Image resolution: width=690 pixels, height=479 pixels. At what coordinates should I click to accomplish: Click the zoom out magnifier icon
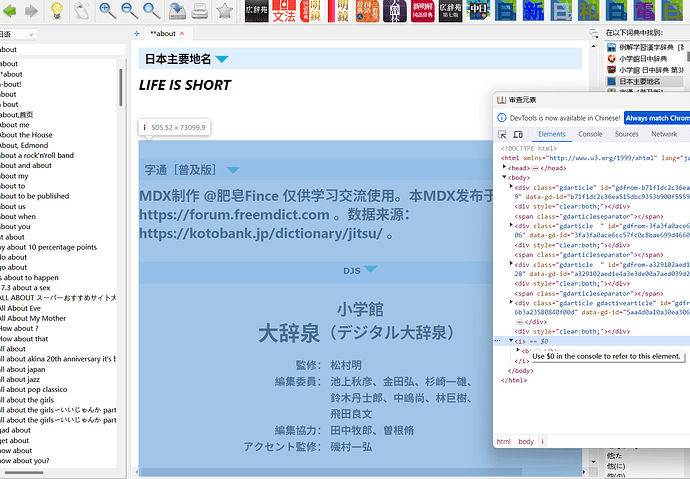point(129,11)
